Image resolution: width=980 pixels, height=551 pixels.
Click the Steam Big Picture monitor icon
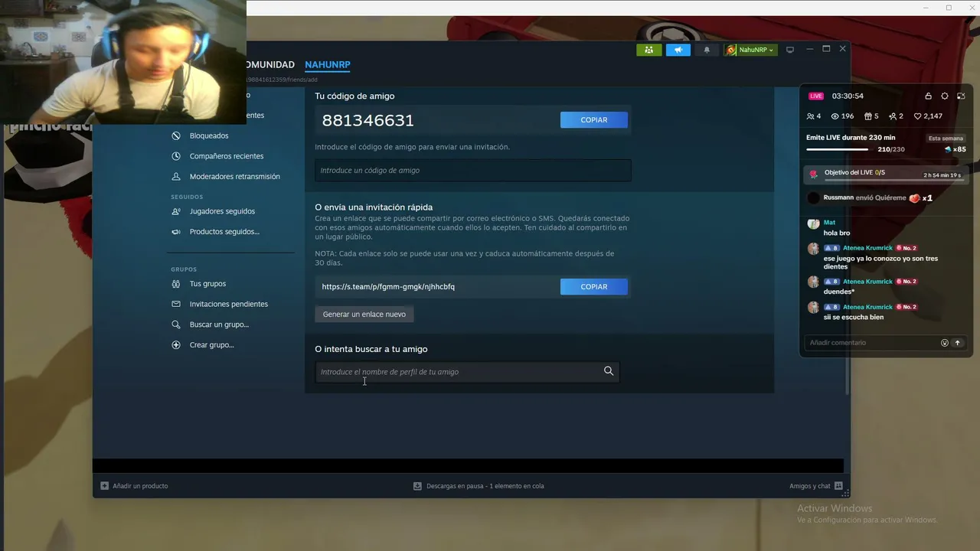point(790,50)
